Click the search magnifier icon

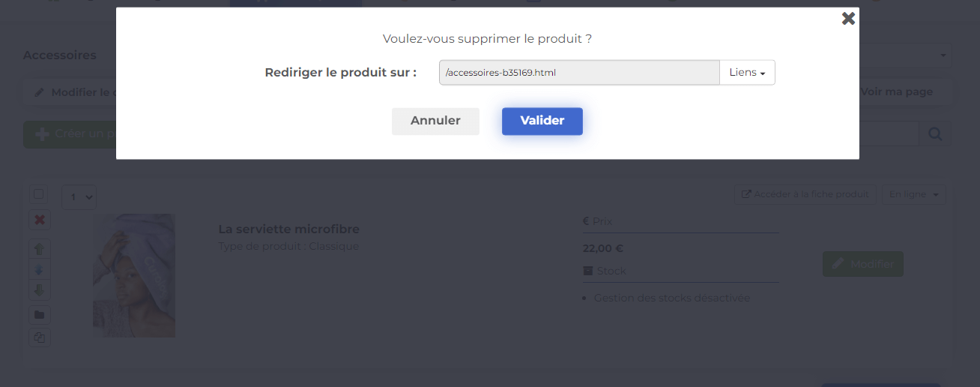pos(935,134)
